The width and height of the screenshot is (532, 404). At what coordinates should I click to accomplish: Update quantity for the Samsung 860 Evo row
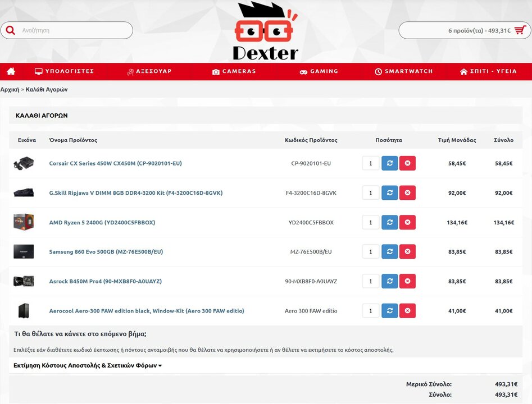(389, 252)
